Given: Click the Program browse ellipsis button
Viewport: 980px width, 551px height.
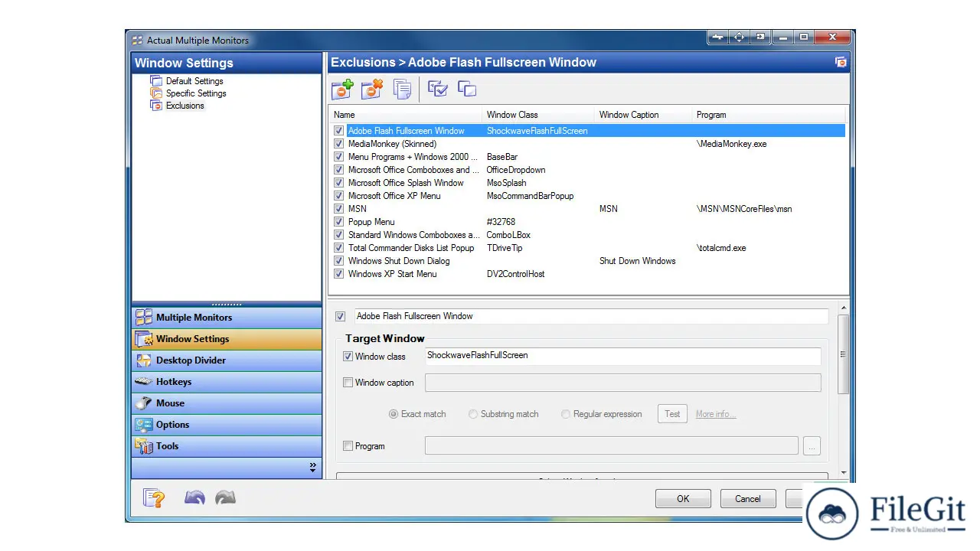Looking at the screenshot, I should (812, 445).
